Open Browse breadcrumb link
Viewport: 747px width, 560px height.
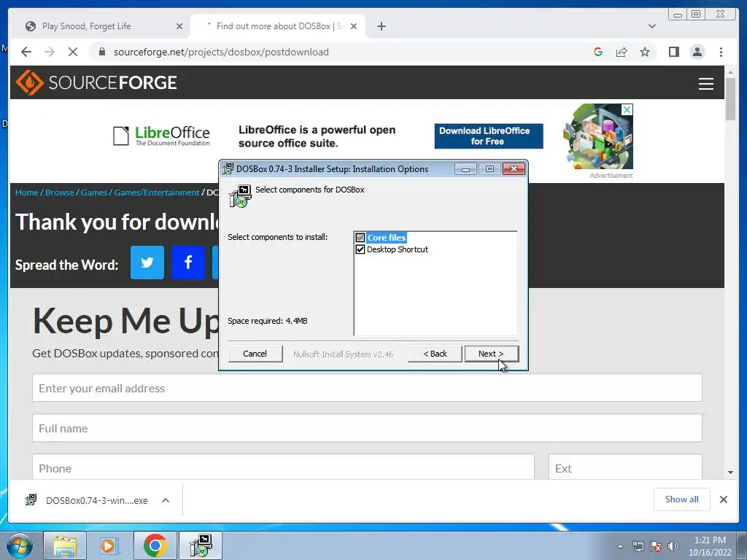(x=60, y=192)
